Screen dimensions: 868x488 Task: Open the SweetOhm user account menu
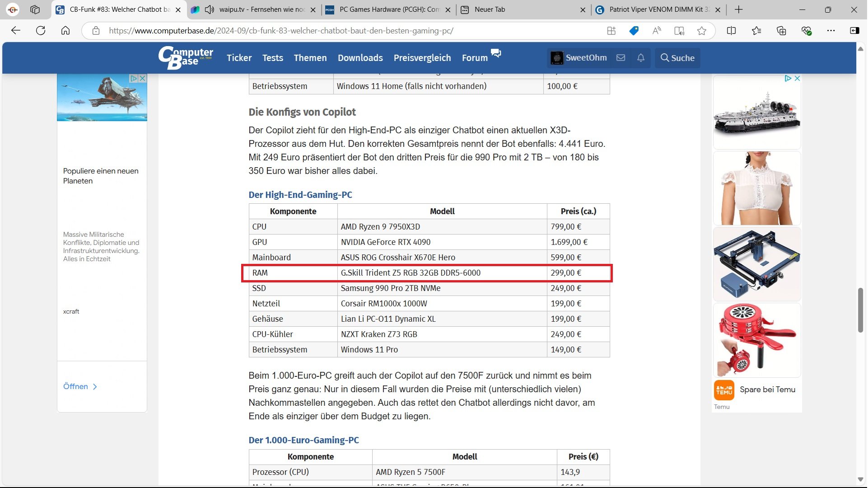click(x=579, y=58)
